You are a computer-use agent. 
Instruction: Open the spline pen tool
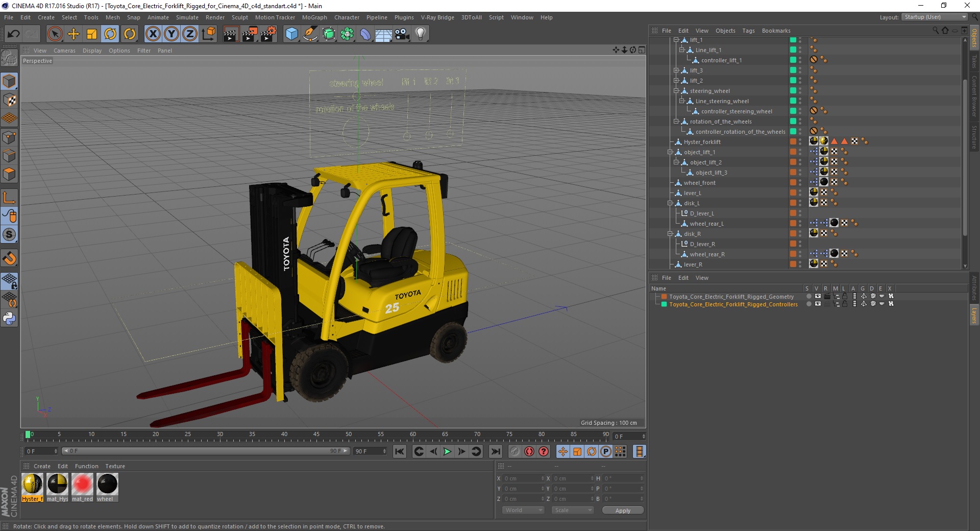(310, 34)
